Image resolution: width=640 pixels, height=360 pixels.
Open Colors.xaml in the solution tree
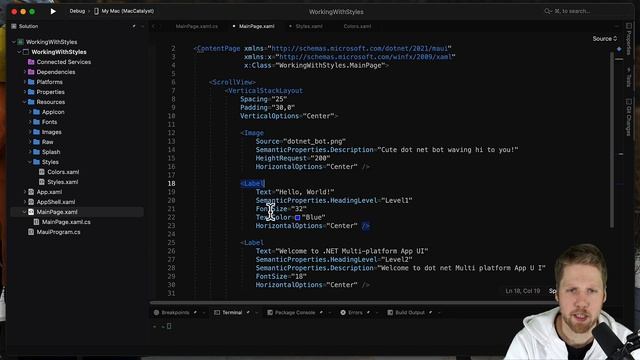coord(63,172)
